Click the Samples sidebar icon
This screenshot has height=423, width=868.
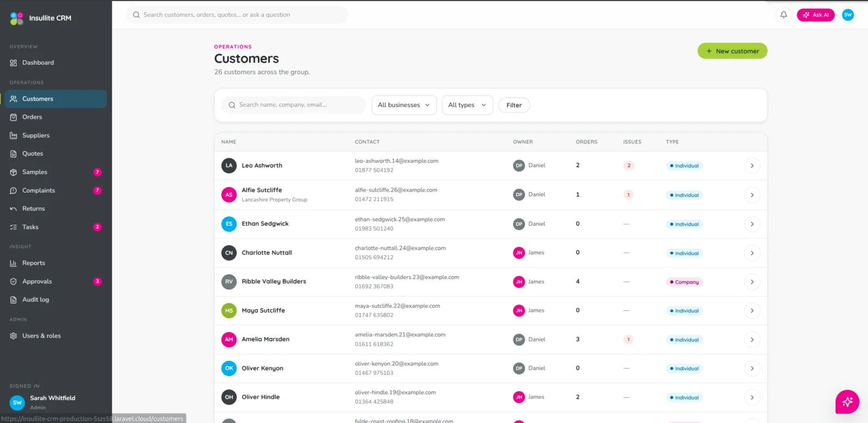(x=14, y=172)
